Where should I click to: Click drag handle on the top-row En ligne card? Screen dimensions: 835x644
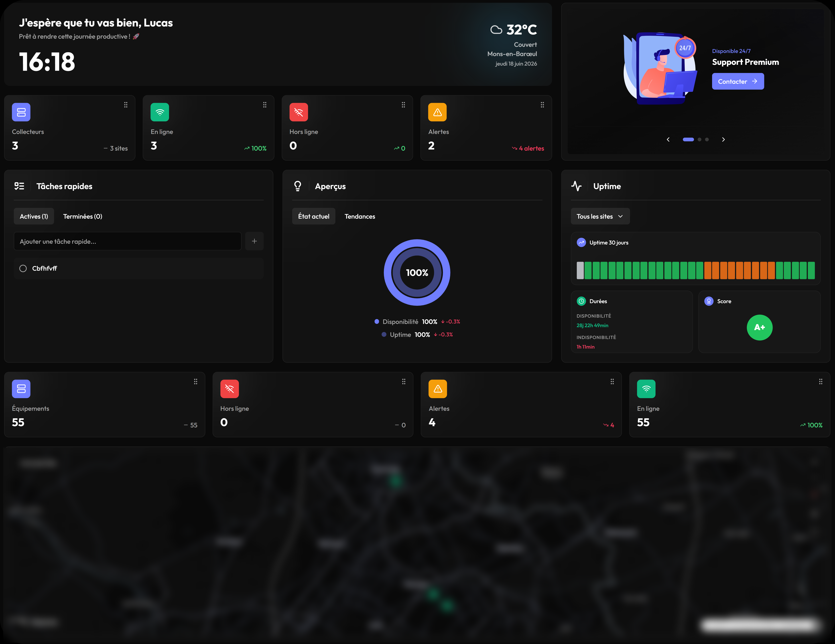click(265, 105)
